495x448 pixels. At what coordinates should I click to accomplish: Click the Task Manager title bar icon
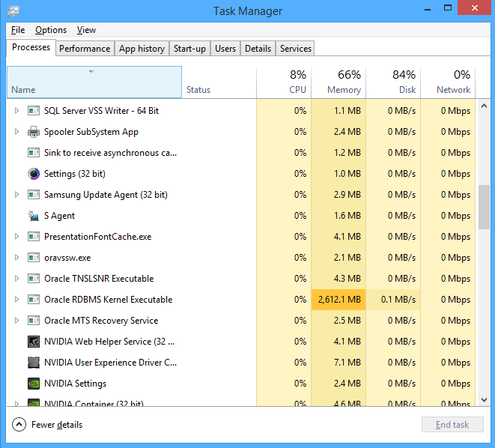coord(13,11)
